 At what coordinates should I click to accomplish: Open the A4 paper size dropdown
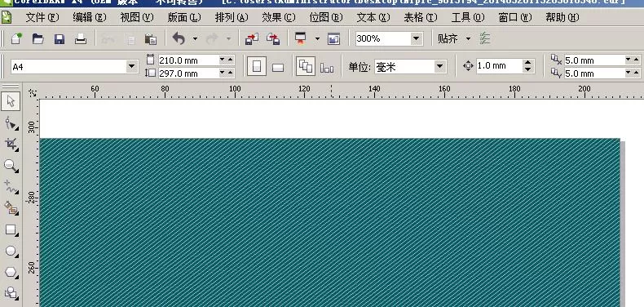[132, 66]
